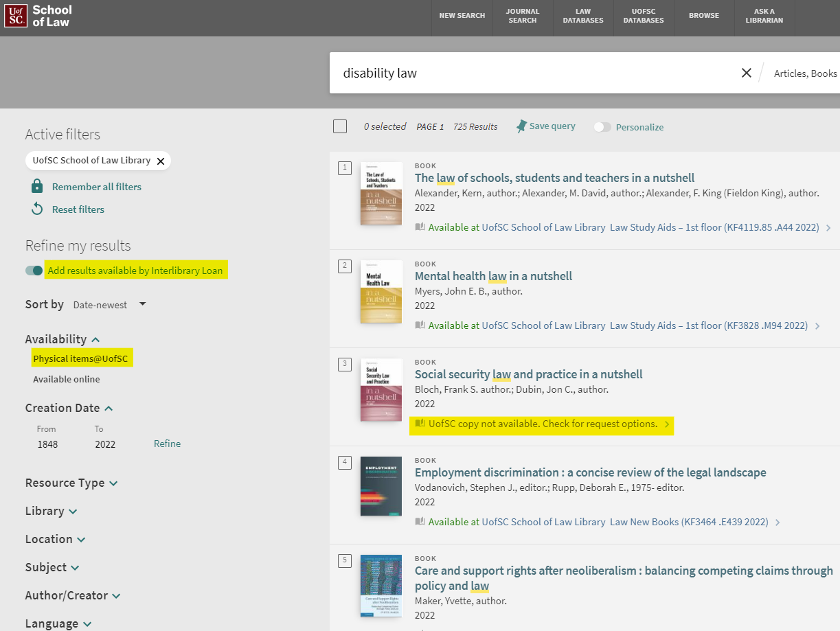This screenshot has width=840, height=631.
Task: Filter by Available online
Action: tap(67, 379)
